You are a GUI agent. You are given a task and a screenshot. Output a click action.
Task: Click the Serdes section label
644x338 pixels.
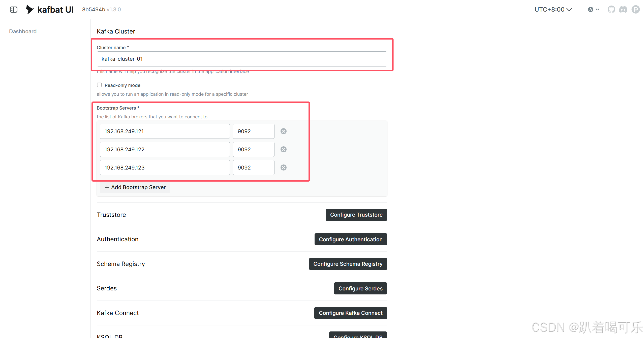pyautogui.click(x=107, y=288)
